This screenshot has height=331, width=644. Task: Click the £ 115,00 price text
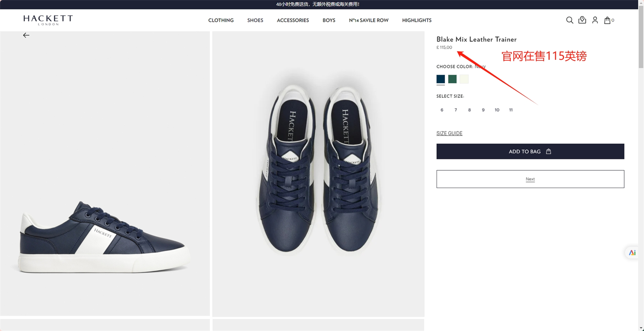444,47
